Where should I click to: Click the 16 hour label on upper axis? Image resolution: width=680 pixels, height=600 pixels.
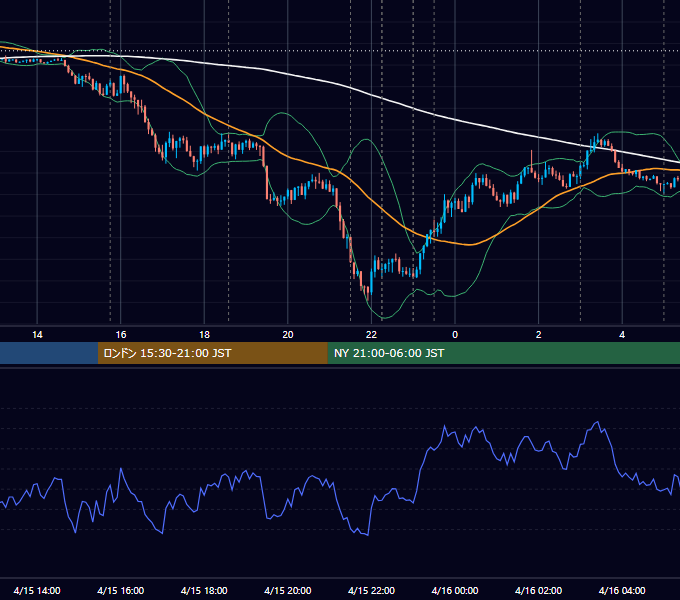coord(121,335)
